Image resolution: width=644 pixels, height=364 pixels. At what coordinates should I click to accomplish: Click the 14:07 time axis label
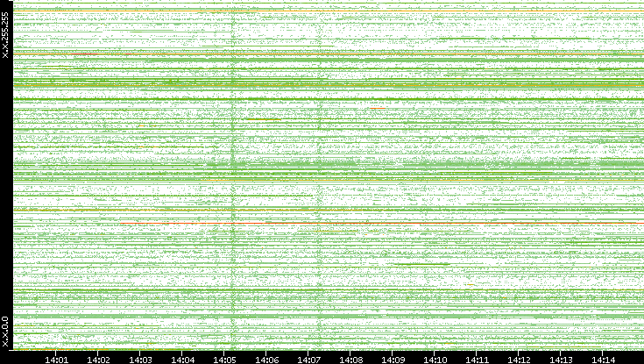tap(308, 360)
